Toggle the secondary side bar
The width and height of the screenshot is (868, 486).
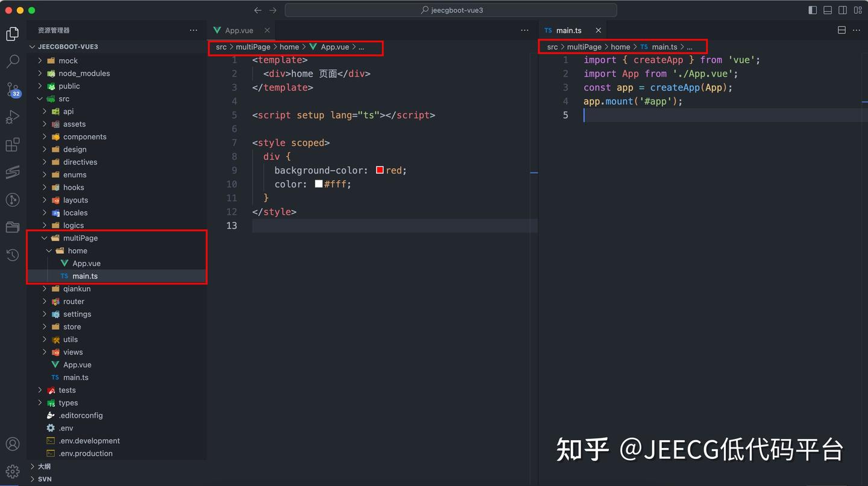point(843,10)
